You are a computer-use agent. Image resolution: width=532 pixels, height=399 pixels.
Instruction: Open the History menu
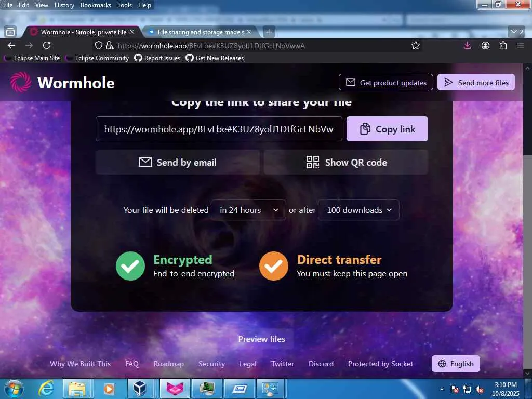64,5
